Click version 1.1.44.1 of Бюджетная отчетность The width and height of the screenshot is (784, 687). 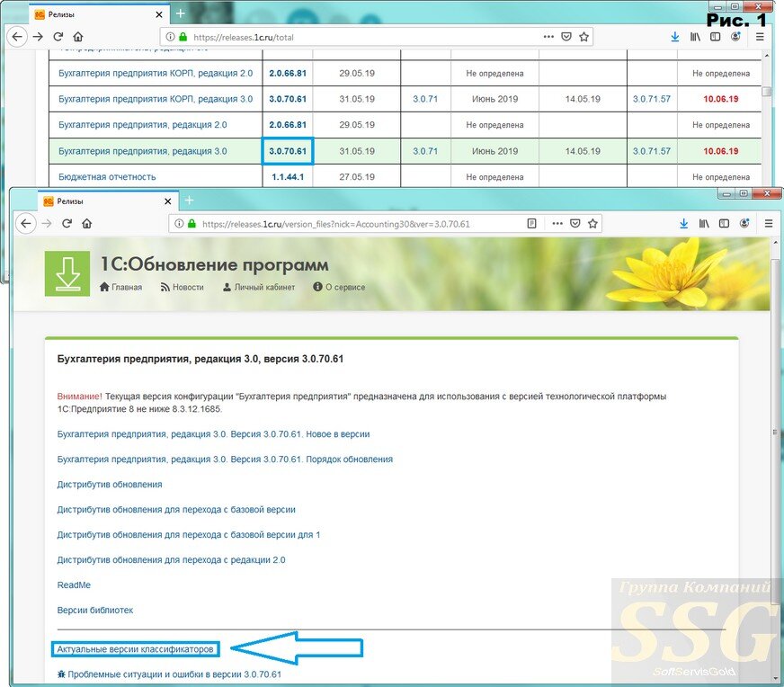pyautogui.click(x=288, y=176)
